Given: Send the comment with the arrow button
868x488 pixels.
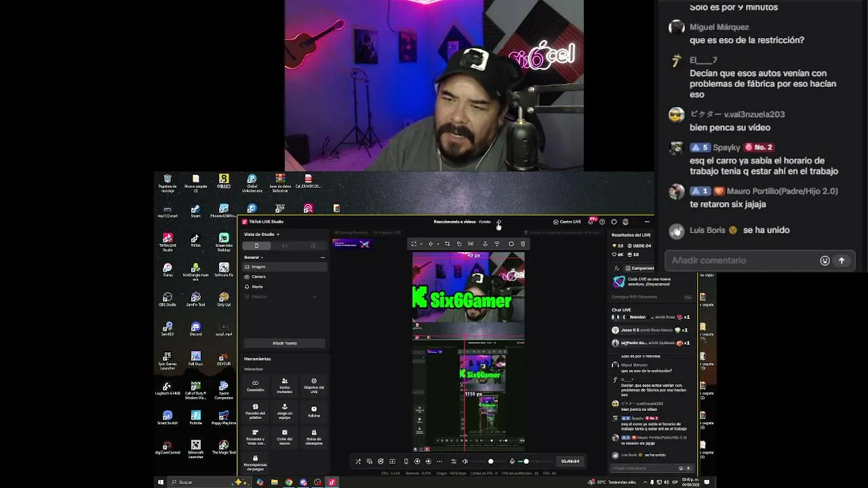Looking at the screenshot, I should tap(842, 260).
